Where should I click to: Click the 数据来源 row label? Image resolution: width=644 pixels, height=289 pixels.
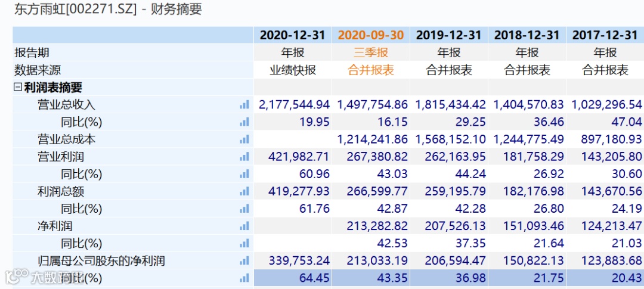(x=38, y=70)
